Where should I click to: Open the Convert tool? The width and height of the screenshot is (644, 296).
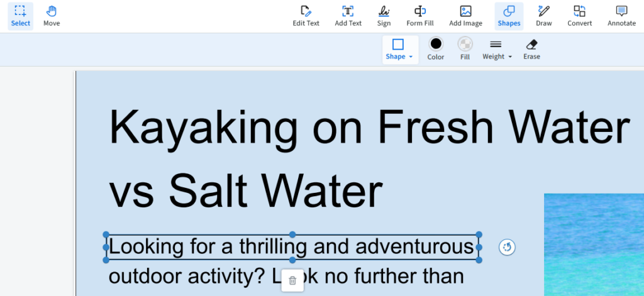click(579, 16)
